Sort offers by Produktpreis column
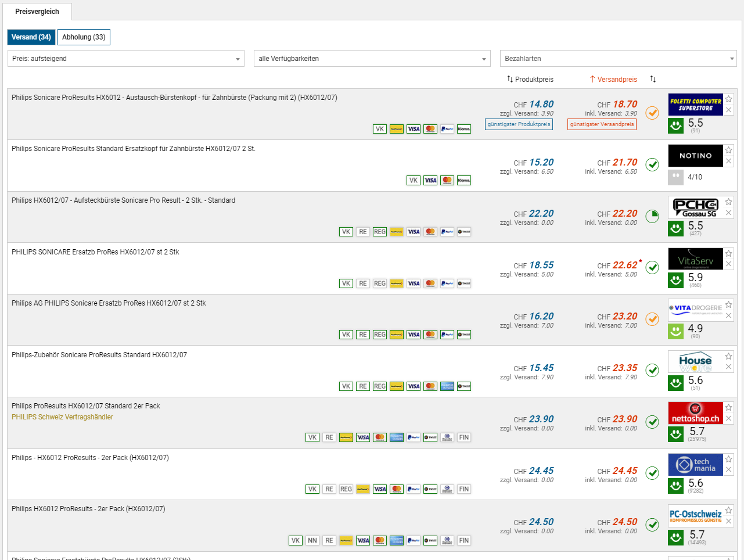 point(530,79)
